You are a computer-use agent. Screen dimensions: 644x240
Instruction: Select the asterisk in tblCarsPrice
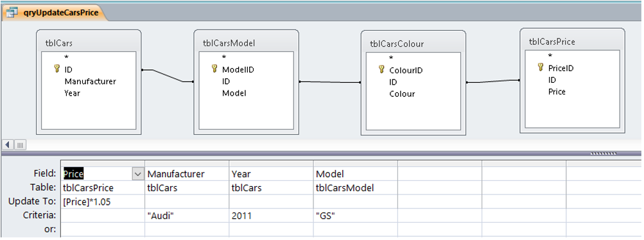[x=550, y=56]
